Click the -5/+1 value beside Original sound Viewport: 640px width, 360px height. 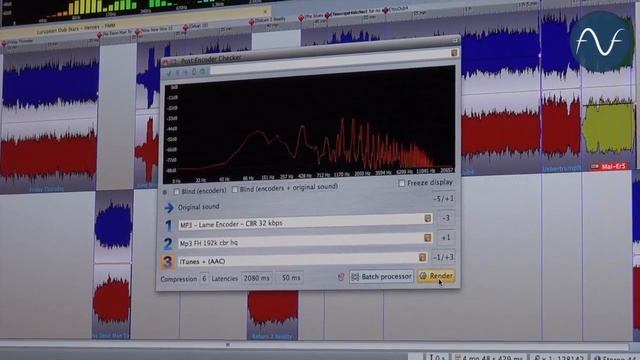point(443,199)
